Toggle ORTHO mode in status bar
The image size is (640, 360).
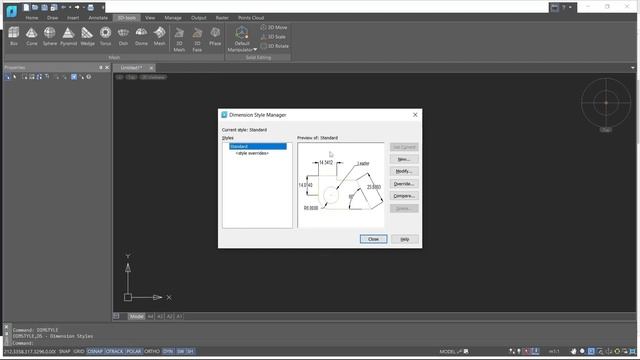[152, 351]
